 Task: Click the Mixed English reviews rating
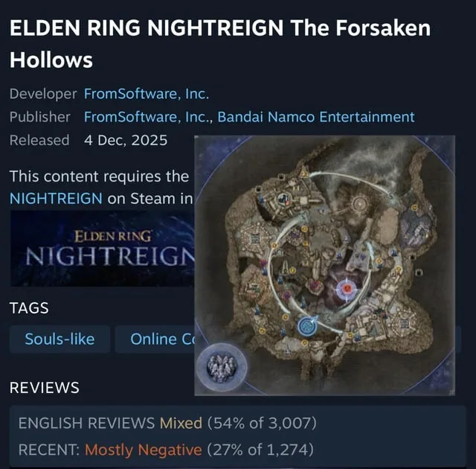[x=181, y=423]
